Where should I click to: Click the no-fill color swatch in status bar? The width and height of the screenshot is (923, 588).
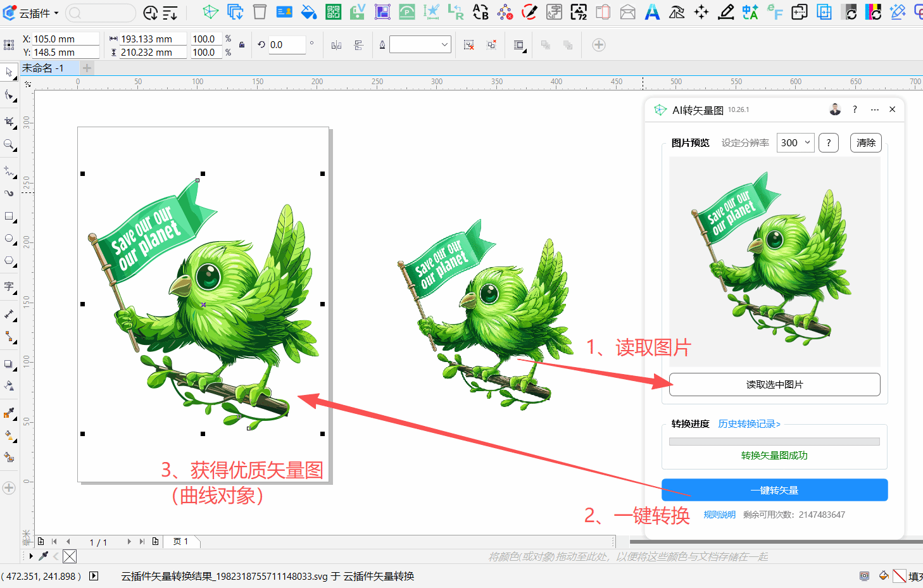tap(899, 576)
